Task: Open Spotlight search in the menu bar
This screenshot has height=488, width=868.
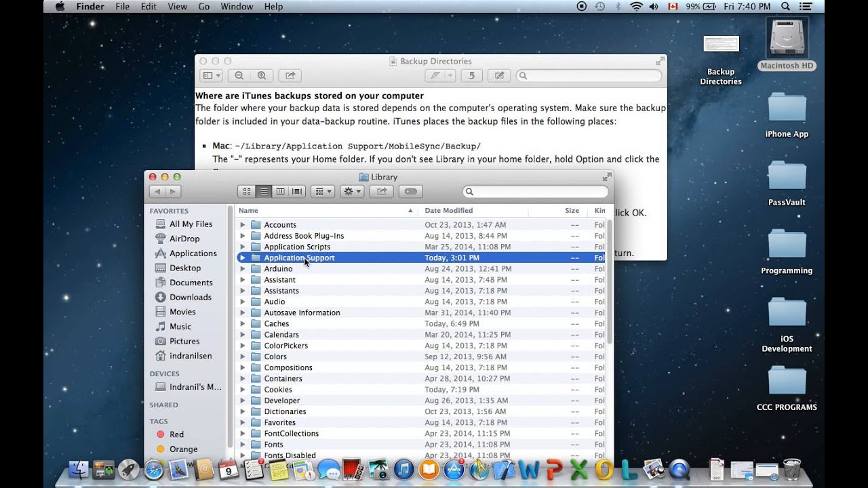Action: [785, 6]
